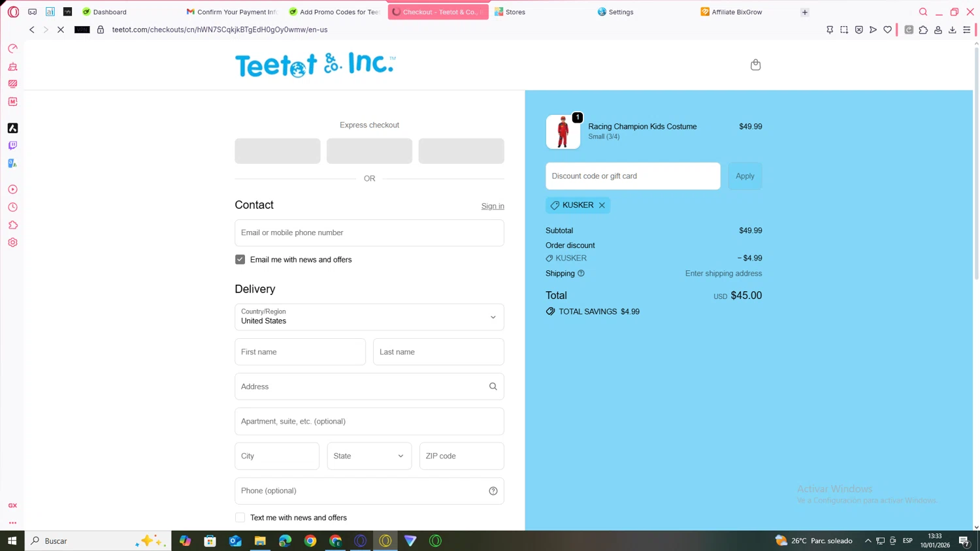980x551 pixels.
Task: Click the third express checkout button
Action: click(461, 151)
